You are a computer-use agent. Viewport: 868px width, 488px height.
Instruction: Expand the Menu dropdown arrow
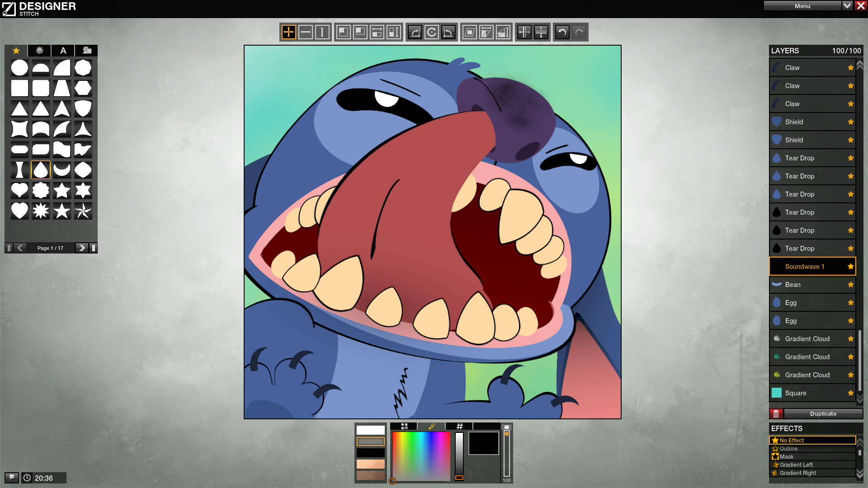click(x=847, y=5)
